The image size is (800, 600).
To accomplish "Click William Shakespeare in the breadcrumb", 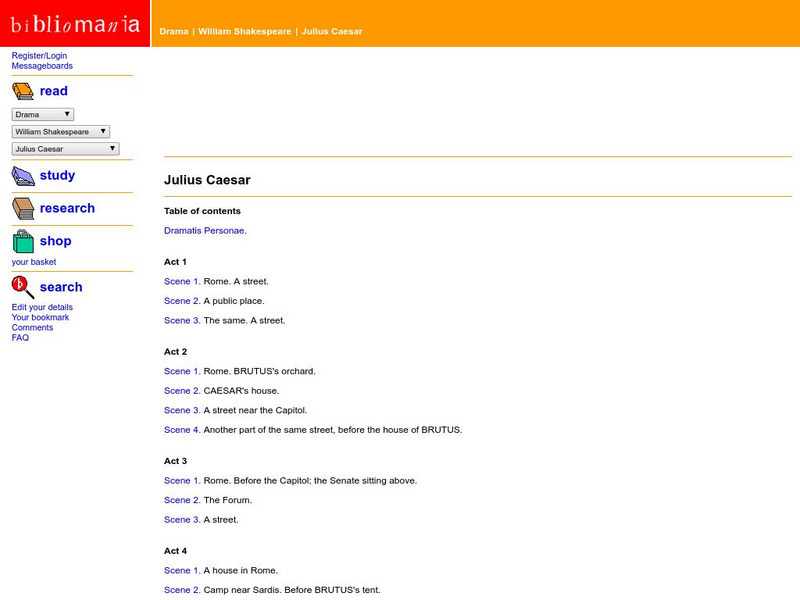I will tap(245, 31).
